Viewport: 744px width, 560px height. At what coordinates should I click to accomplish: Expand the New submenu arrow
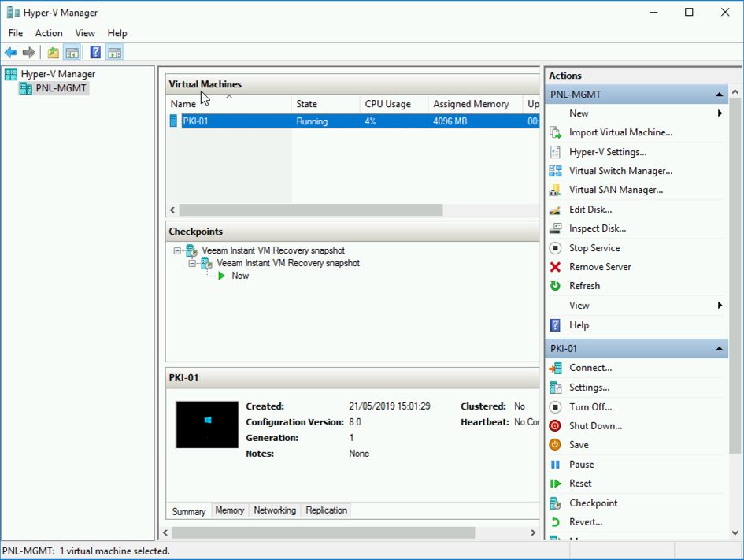coord(720,113)
